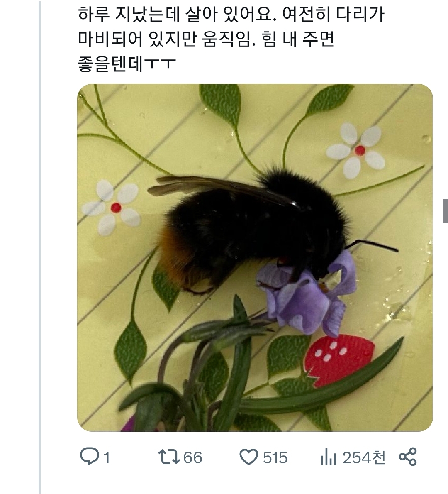448x494 pixels.
Task: Click the reply count "1"
Action: pos(106,458)
